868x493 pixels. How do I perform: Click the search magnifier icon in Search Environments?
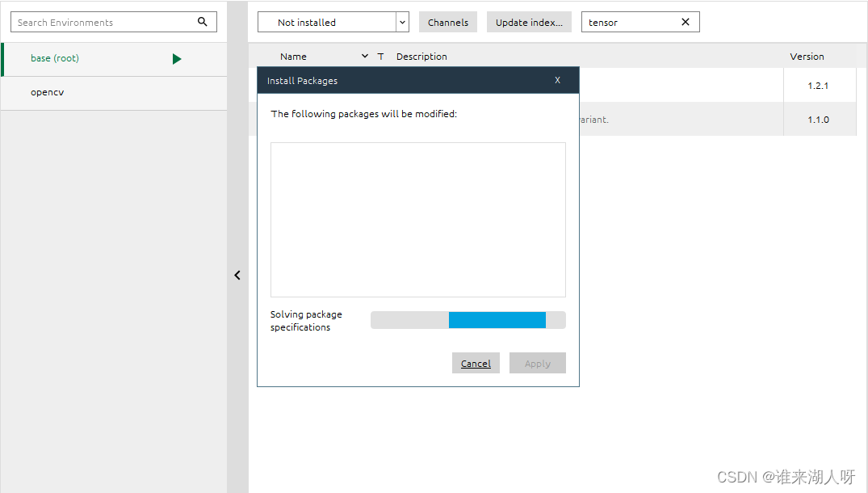pyautogui.click(x=202, y=22)
